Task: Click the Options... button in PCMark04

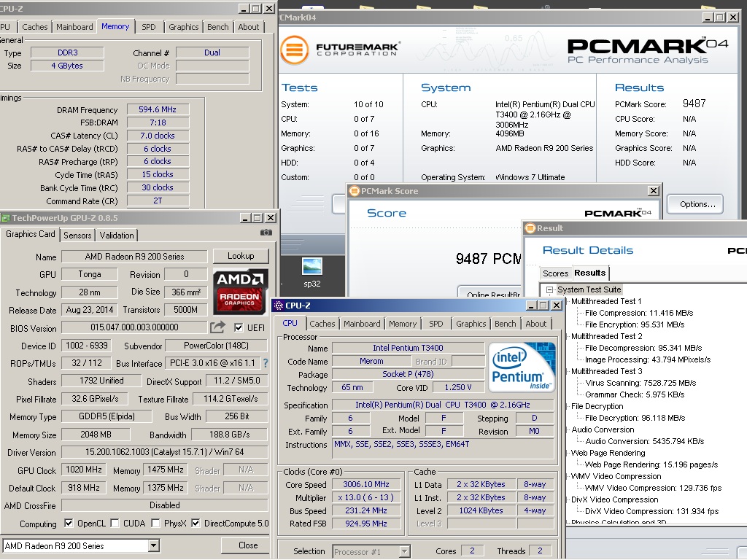Action: click(x=695, y=204)
